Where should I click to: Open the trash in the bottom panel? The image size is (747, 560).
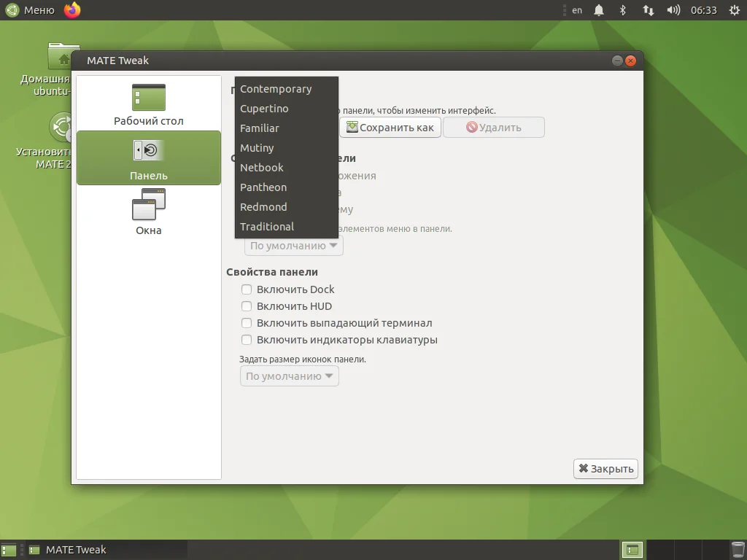point(738,550)
